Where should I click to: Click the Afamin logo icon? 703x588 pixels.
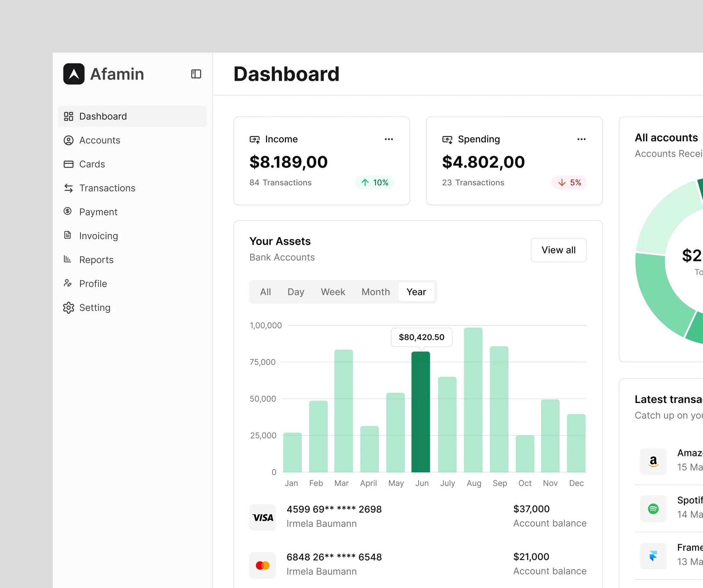[74, 74]
